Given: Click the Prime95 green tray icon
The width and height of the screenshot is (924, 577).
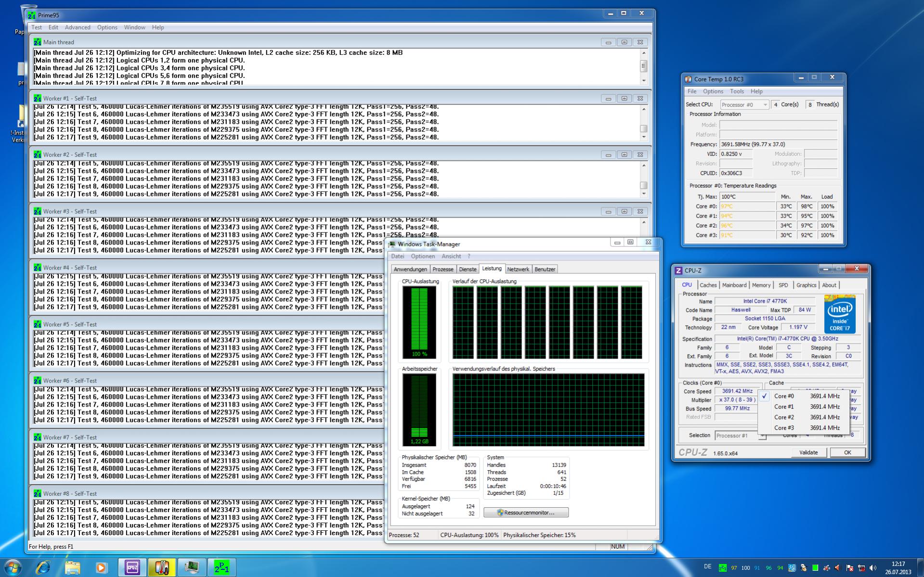Looking at the screenshot, I should coord(722,568).
